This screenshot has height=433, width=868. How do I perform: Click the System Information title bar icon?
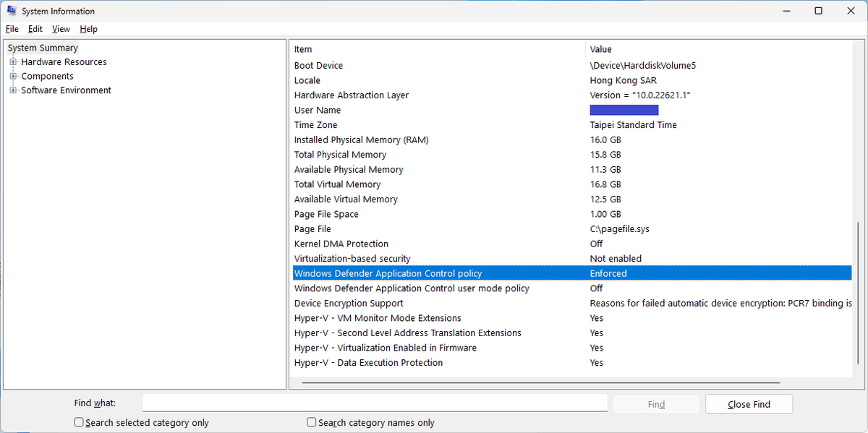pos(11,11)
